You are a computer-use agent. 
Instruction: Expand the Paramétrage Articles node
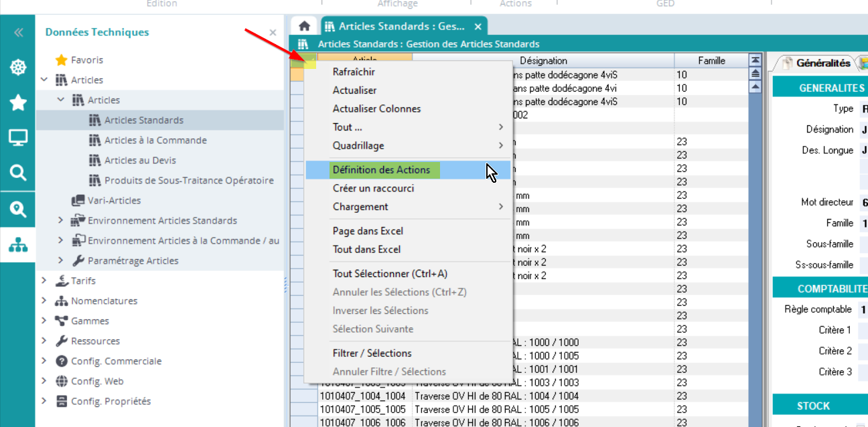[61, 260]
